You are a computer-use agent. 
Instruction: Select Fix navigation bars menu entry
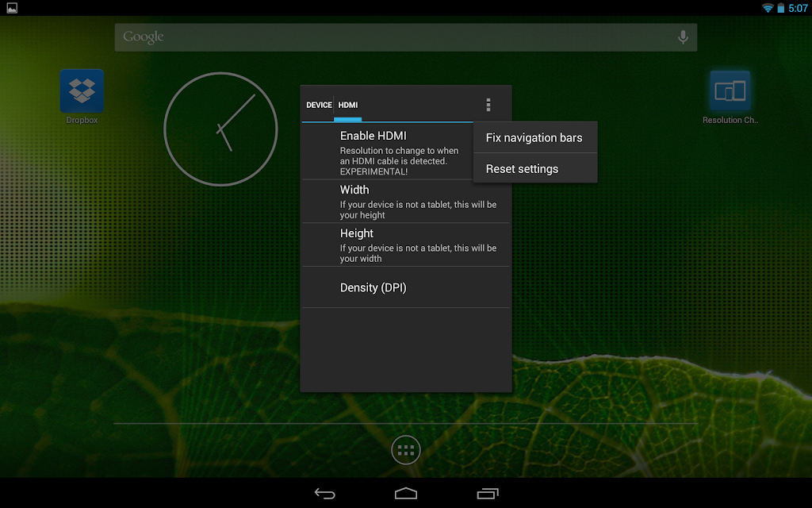[x=535, y=137]
